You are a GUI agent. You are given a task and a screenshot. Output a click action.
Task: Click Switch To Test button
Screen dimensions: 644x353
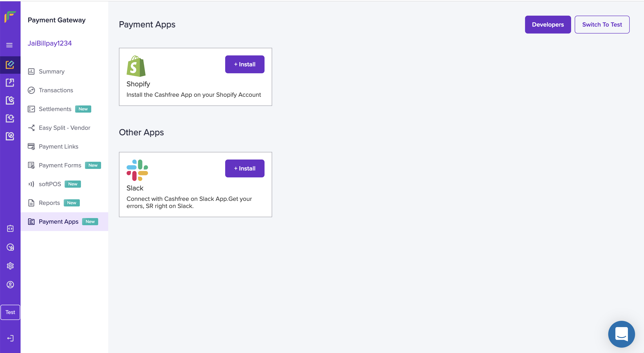coord(602,25)
